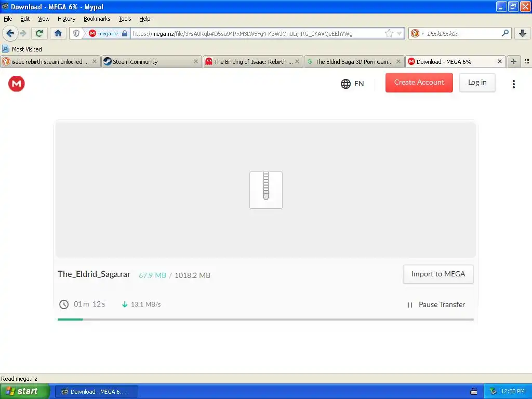Click the clock icon next to remaining time
Image resolution: width=532 pixels, height=399 pixels.
64,304
